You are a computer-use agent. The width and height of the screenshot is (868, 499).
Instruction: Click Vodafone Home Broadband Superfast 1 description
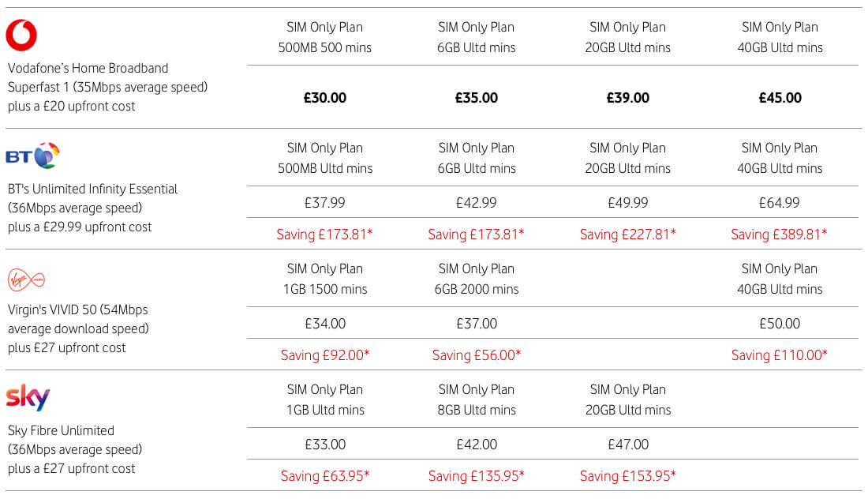(x=108, y=87)
